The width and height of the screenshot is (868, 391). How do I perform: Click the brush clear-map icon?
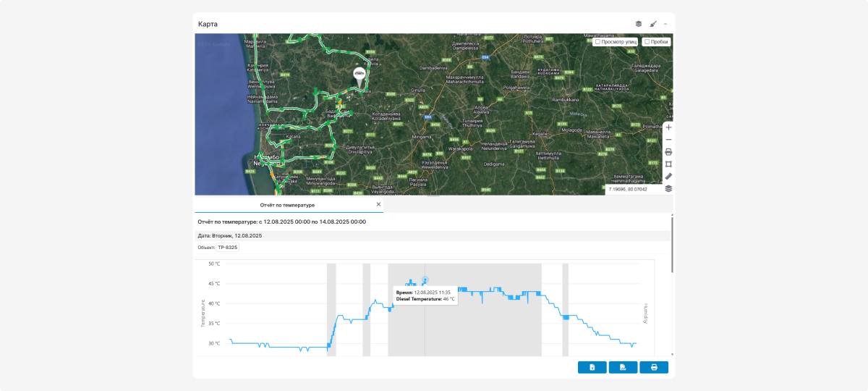pyautogui.click(x=652, y=24)
